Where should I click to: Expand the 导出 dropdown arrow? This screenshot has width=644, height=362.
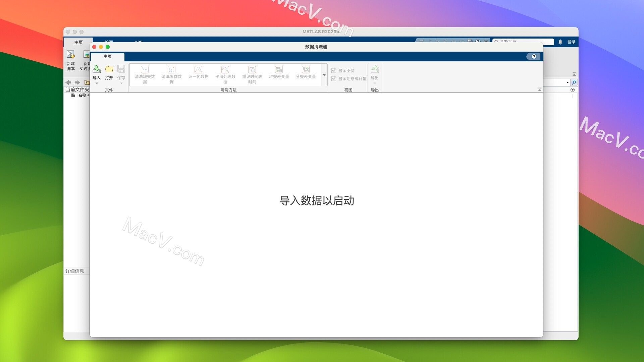tap(375, 83)
